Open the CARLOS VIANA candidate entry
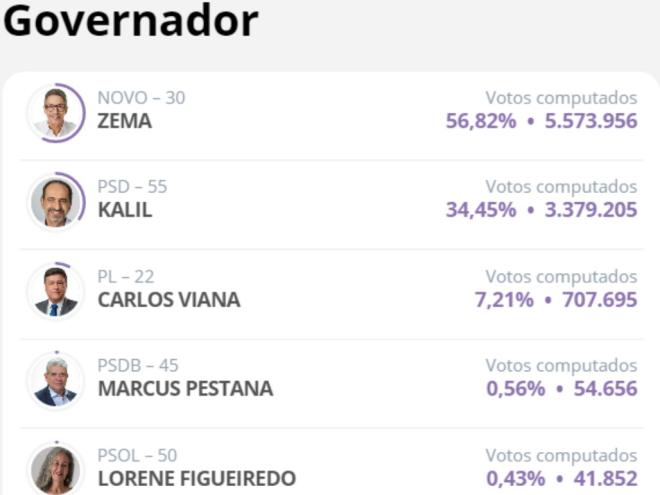Viewport: 660px width, 495px height. pyautogui.click(x=169, y=300)
